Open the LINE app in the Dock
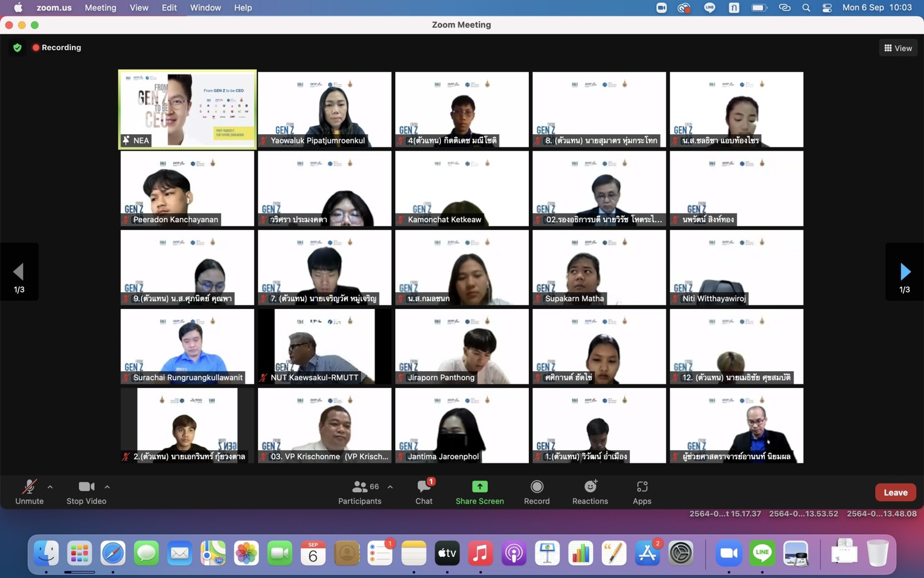Viewport: 924px width, 578px height. [762, 553]
